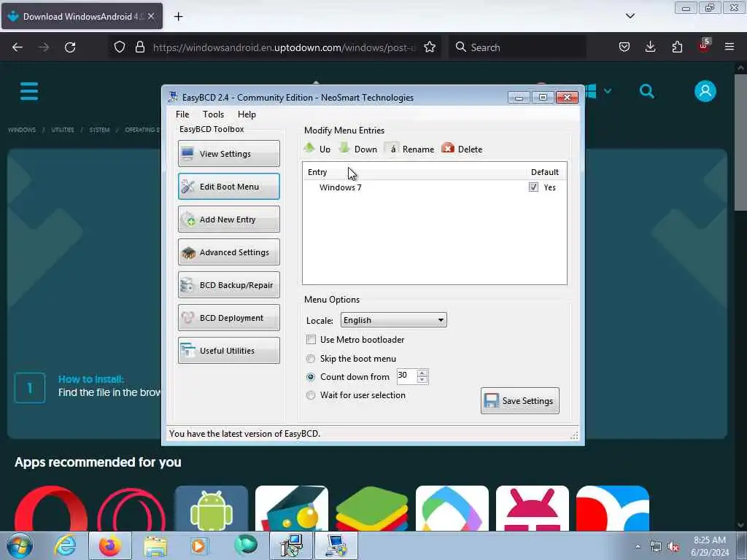
Task: Show hidden tray icons arrow
Action: pyautogui.click(x=638, y=547)
